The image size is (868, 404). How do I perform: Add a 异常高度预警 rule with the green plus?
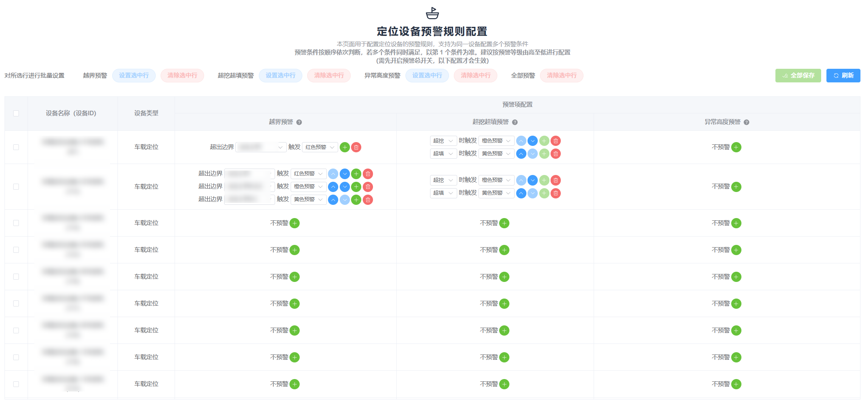tap(736, 147)
